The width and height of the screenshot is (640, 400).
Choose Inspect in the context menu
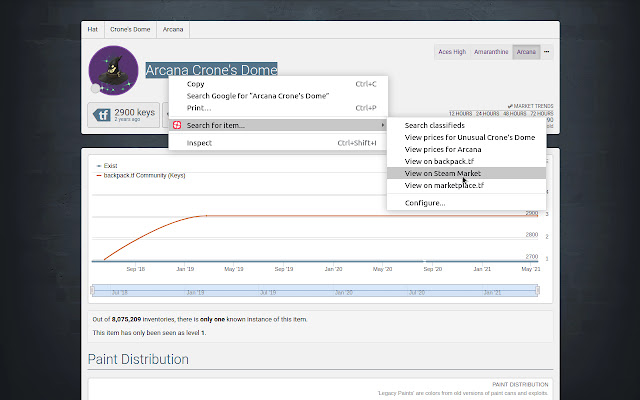tap(278, 143)
